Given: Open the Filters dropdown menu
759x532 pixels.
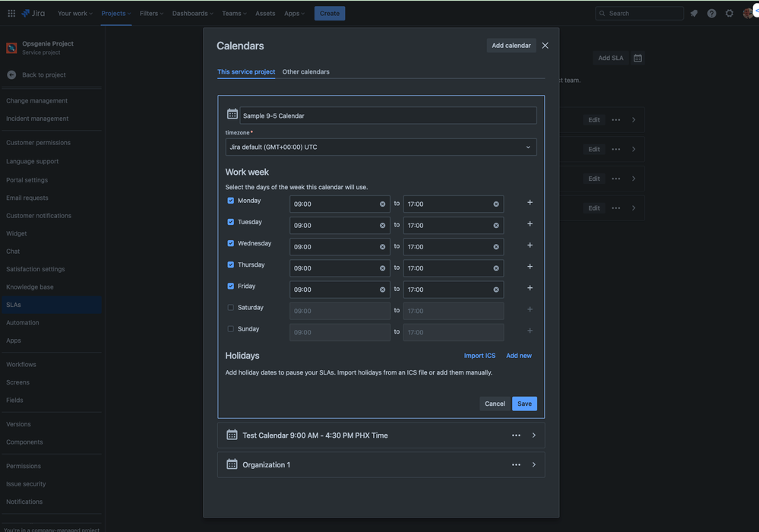Looking at the screenshot, I should click(x=151, y=14).
